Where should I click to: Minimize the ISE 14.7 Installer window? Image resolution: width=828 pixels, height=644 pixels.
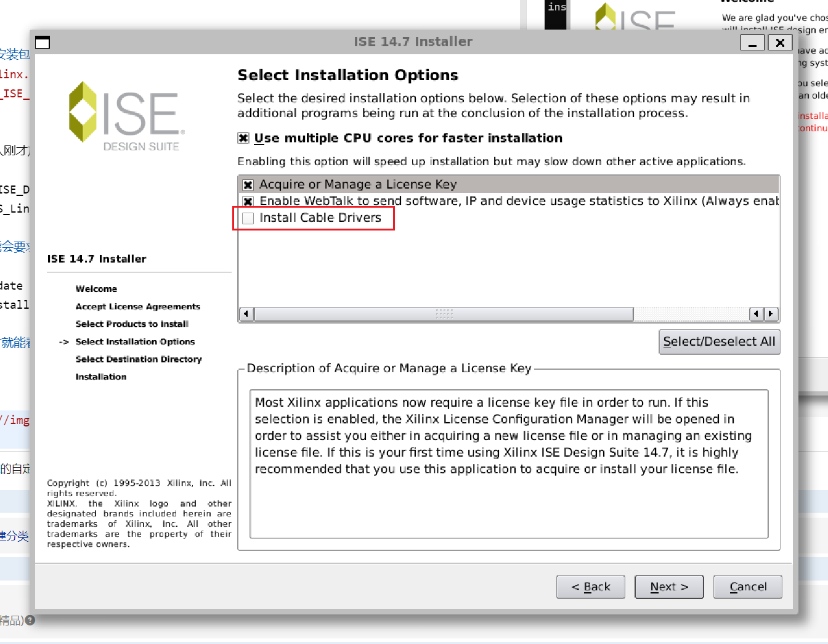tap(752, 43)
